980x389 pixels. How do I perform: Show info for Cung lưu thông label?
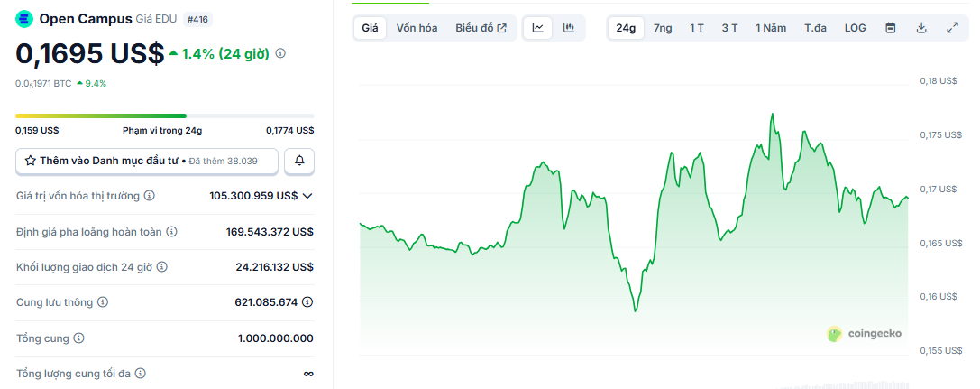pyautogui.click(x=103, y=302)
